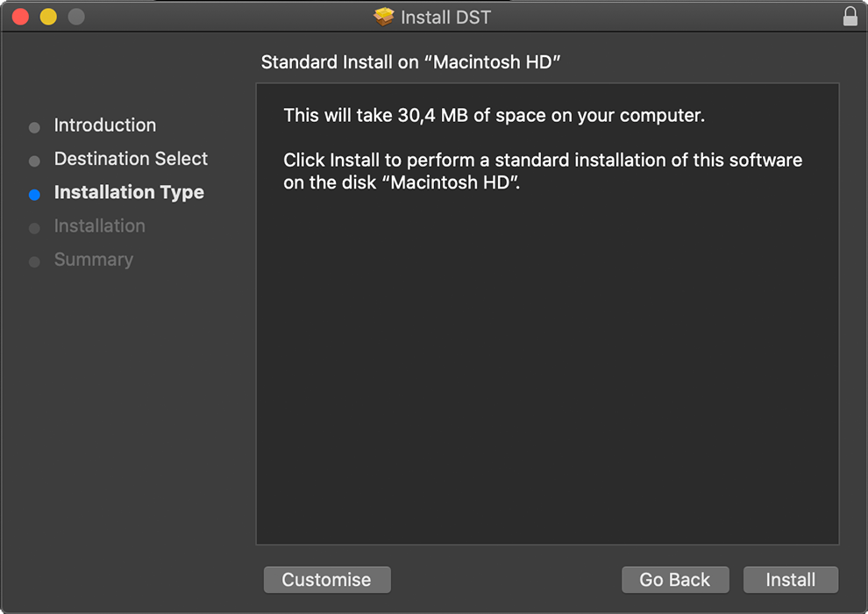Click the bullet next to Introduction
This screenshot has height=614, width=868.
pos(35,127)
